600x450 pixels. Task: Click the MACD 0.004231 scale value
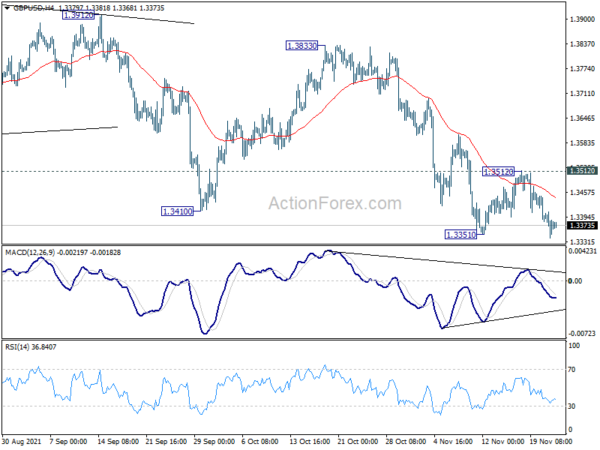tap(582, 251)
